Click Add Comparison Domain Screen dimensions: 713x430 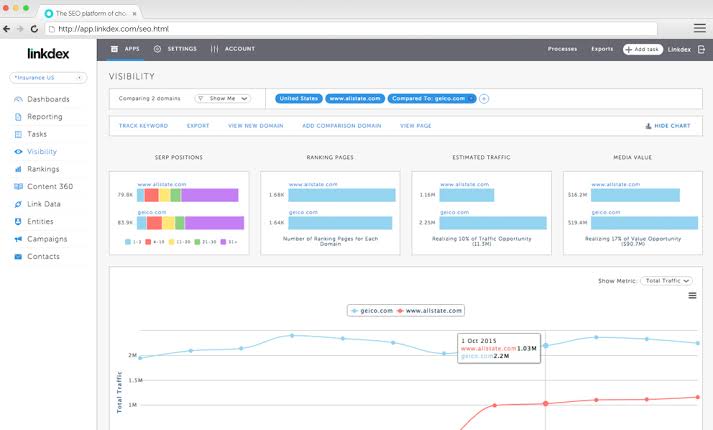click(x=341, y=126)
